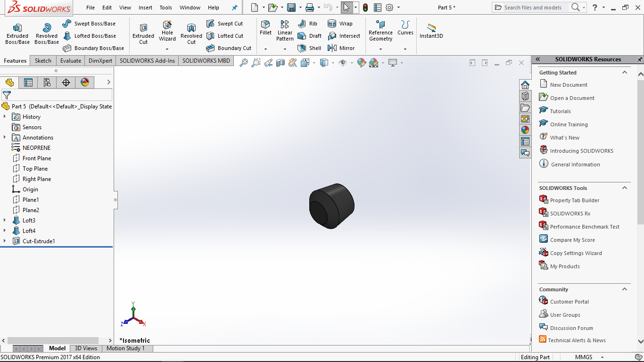Choose Swept Boss/Base feature
Image resolution: width=644 pixels, height=362 pixels.
click(89, 24)
